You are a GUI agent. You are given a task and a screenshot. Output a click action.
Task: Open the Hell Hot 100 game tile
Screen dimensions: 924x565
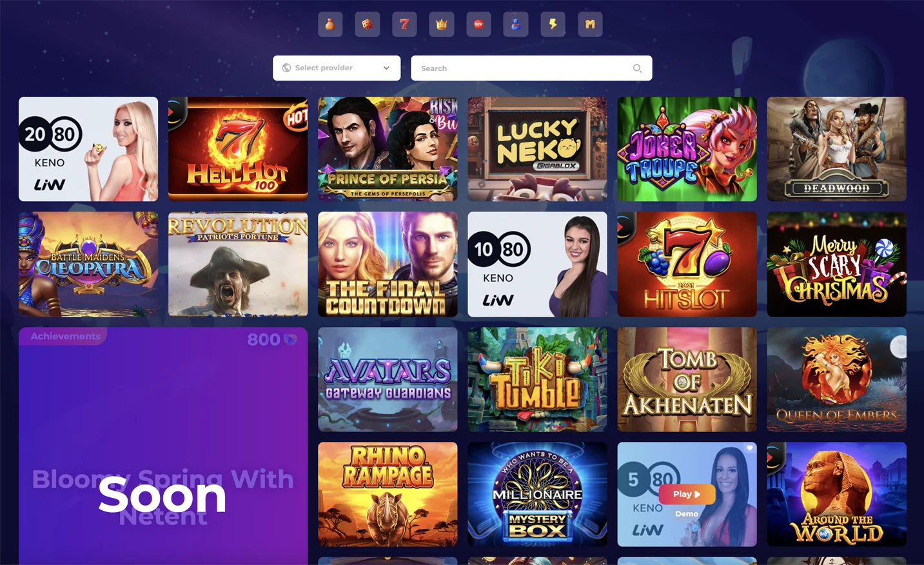coord(238,149)
